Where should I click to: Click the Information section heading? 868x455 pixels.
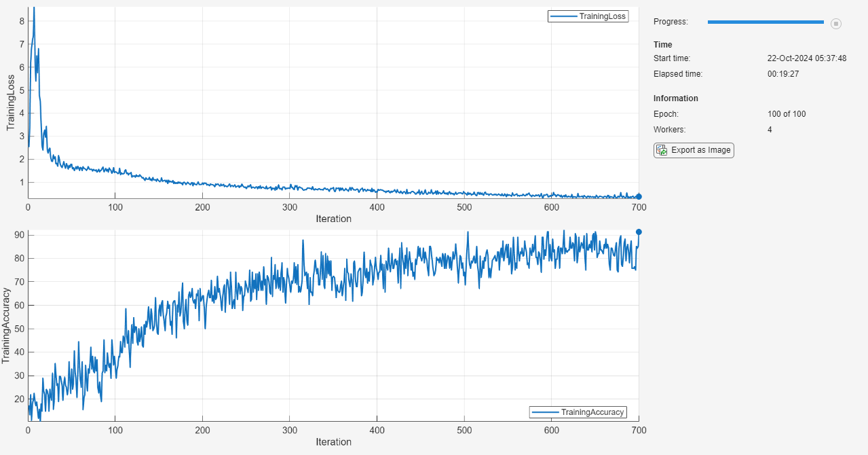(676, 98)
